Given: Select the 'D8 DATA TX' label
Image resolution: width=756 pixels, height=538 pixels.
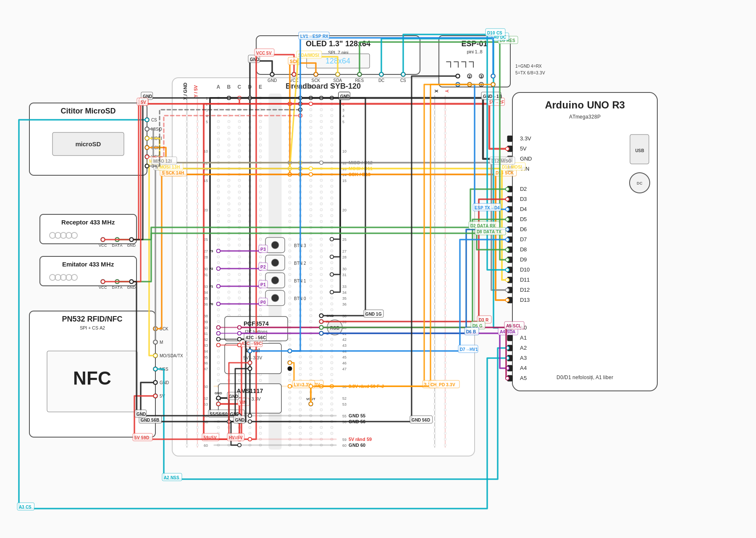Looking at the screenshot, I should tap(490, 232).
